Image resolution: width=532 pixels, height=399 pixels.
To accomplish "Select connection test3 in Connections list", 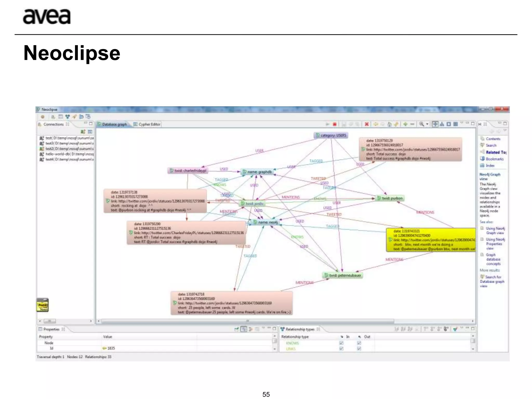I will click(66, 143).
